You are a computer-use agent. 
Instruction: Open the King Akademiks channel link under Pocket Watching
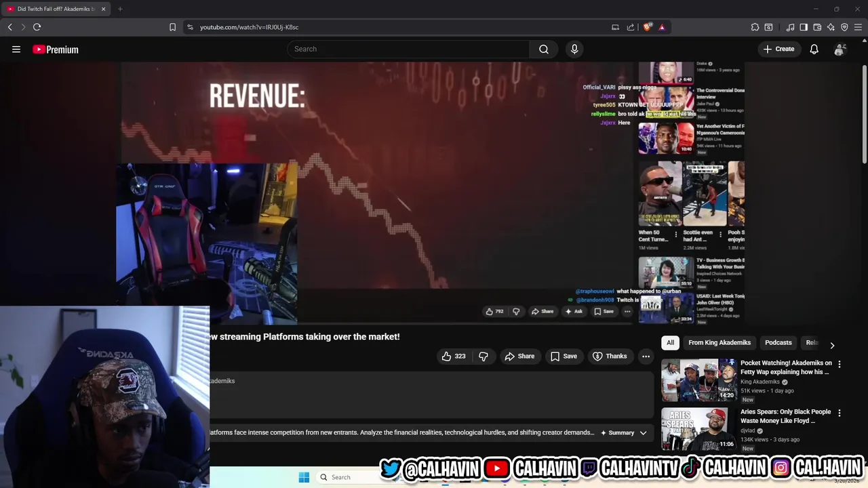pyautogui.click(x=760, y=382)
